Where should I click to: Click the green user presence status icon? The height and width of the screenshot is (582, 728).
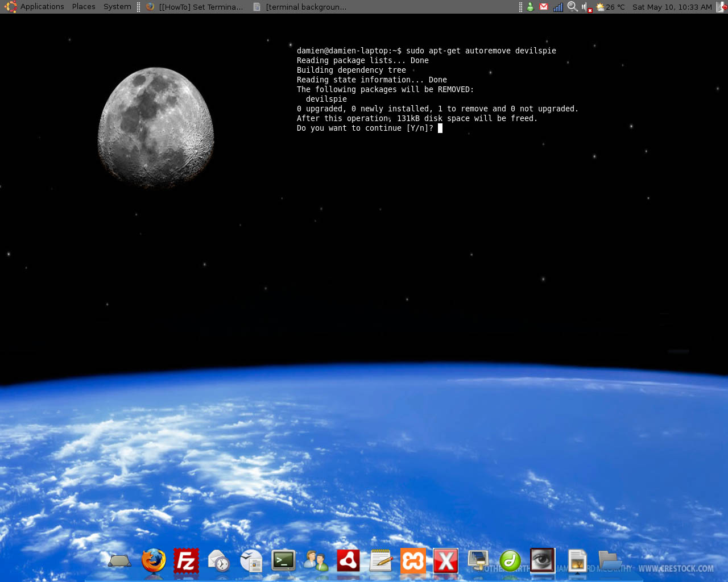(x=530, y=7)
